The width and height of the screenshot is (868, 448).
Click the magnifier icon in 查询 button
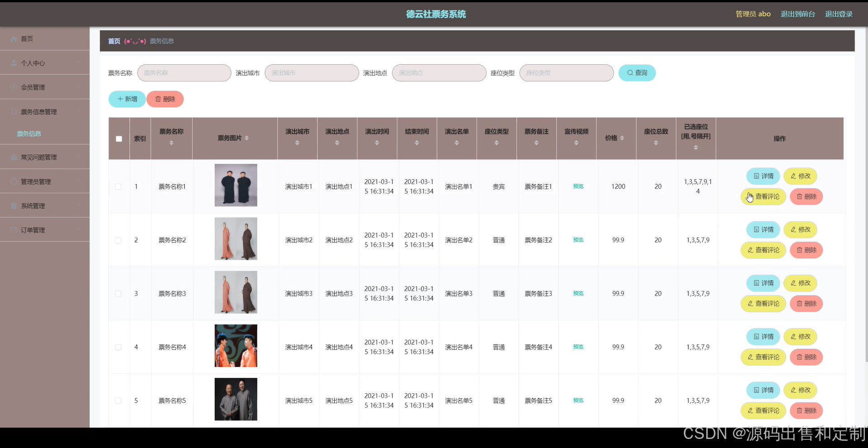point(630,73)
